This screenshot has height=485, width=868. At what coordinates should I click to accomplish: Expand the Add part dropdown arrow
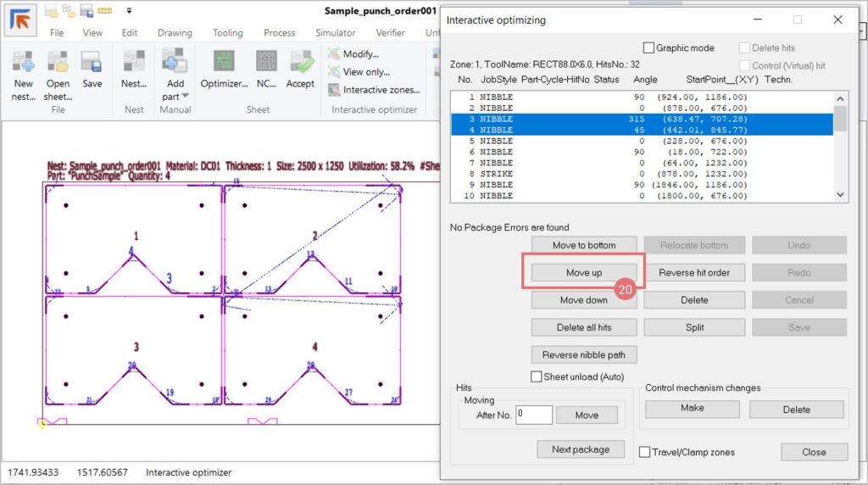186,97
